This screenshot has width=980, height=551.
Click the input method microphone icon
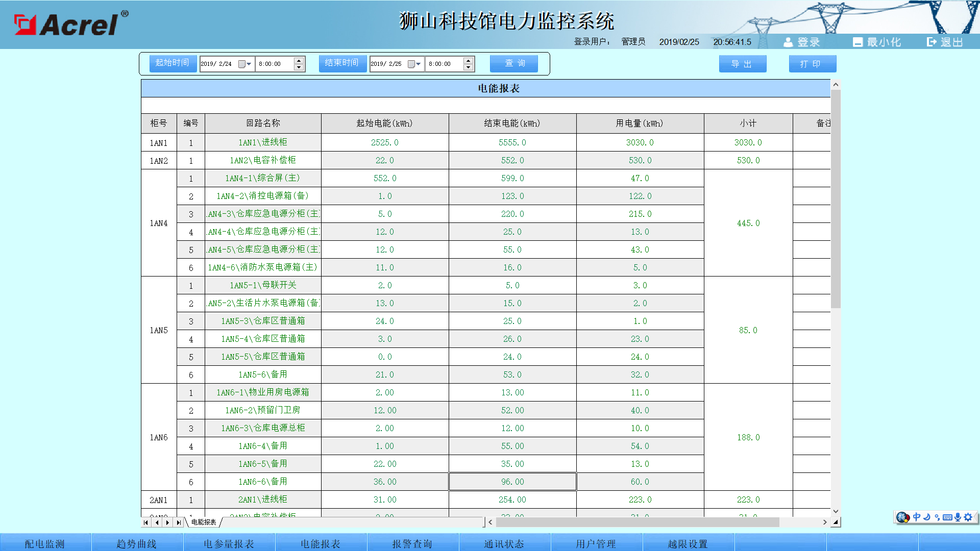958,517
